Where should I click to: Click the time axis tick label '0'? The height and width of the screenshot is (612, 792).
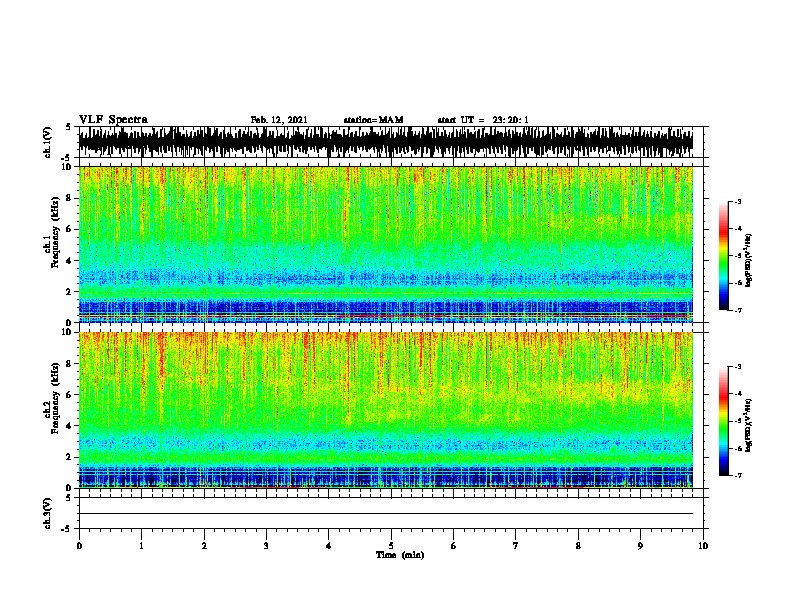pos(79,546)
